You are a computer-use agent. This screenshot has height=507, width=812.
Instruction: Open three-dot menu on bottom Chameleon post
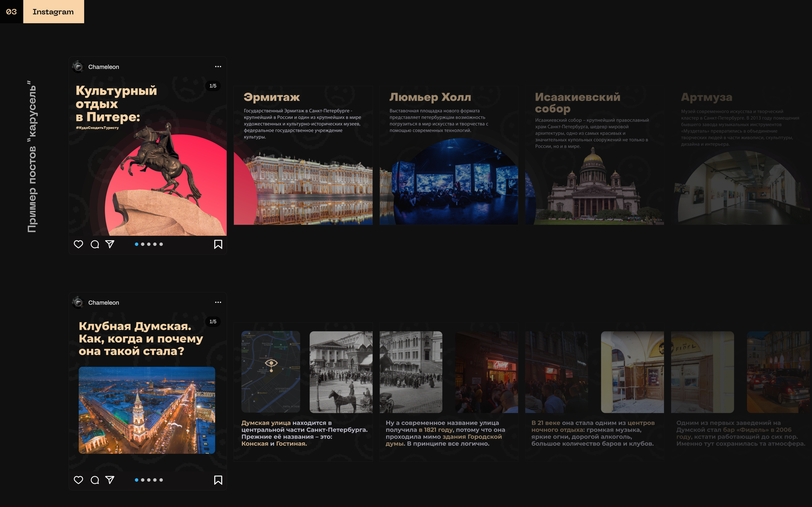point(218,302)
